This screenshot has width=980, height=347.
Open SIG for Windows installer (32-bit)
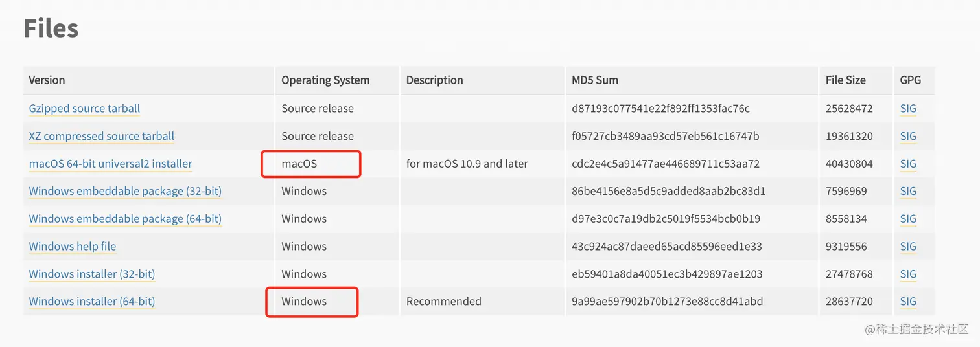click(908, 274)
